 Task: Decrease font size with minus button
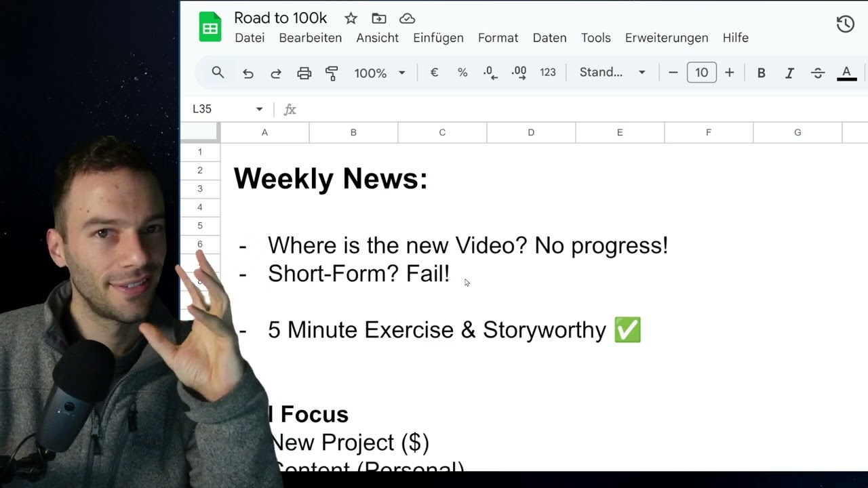pos(673,73)
